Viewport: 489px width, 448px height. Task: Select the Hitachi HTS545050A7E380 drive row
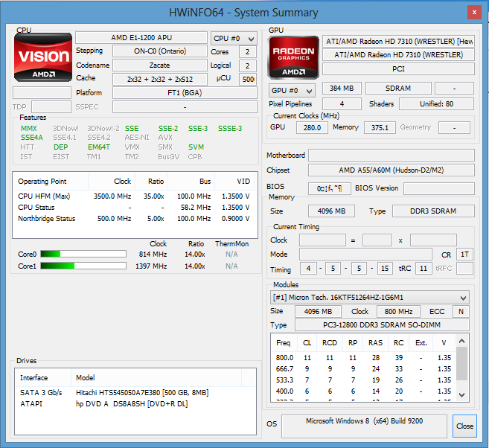[x=127, y=392]
